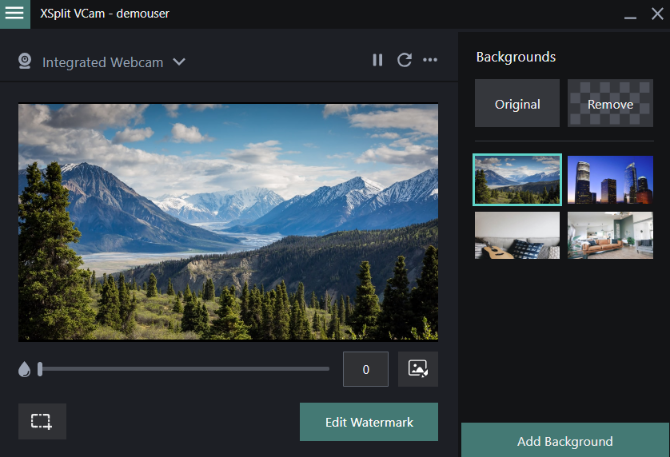Open Edit Watermark
The width and height of the screenshot is (670, 457).
click(369, 422)
